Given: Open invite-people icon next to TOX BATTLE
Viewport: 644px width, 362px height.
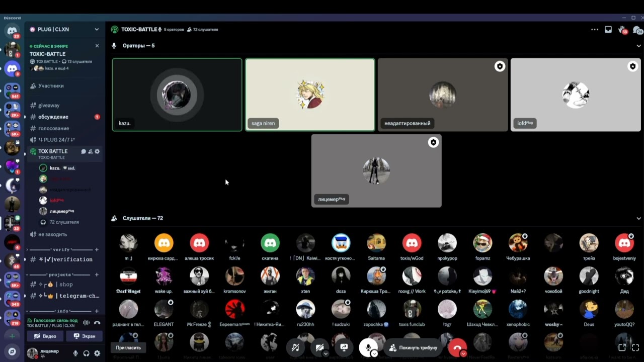Looking at the screenshot, I should pyautogui.click(x=91, y=151).
